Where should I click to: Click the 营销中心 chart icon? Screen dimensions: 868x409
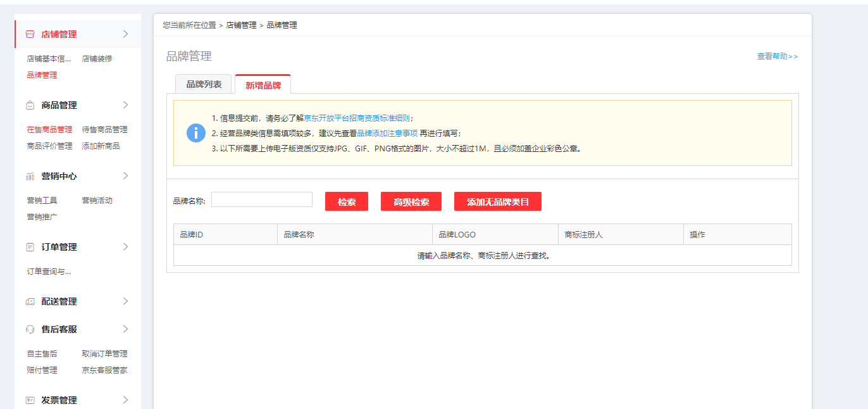tap(30, 176)
